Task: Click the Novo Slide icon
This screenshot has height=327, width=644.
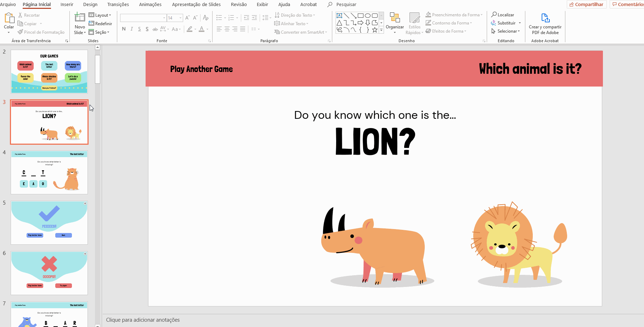Action: pos(80,17)
